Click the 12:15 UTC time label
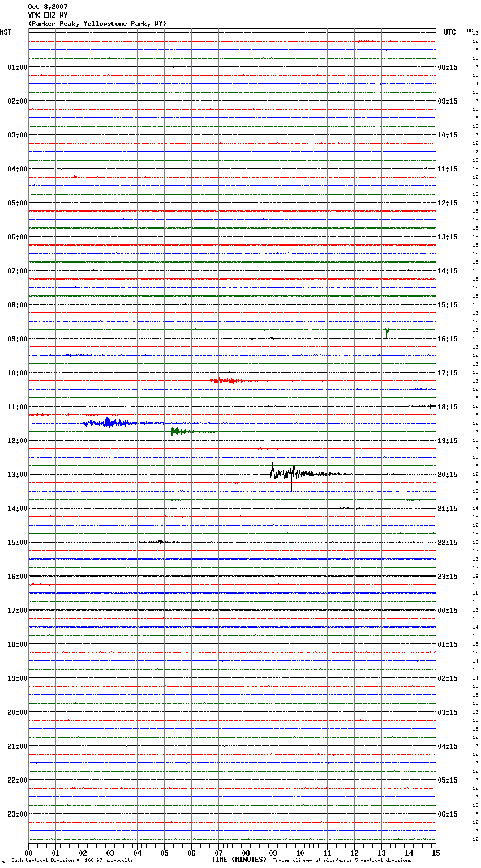 (448, 203)
